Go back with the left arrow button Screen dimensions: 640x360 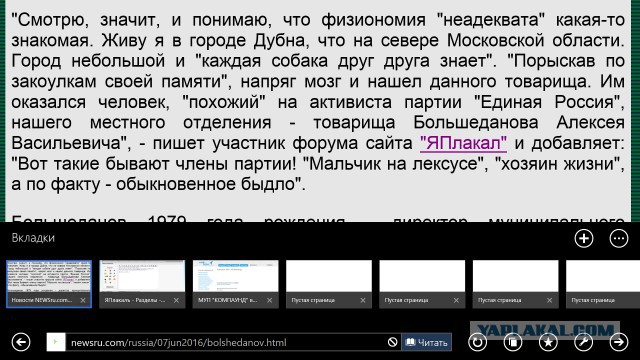pos(21,342)
